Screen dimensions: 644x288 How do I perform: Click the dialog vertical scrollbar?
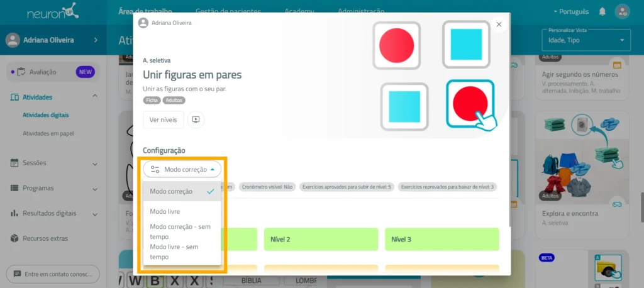[x=511, y=119]
